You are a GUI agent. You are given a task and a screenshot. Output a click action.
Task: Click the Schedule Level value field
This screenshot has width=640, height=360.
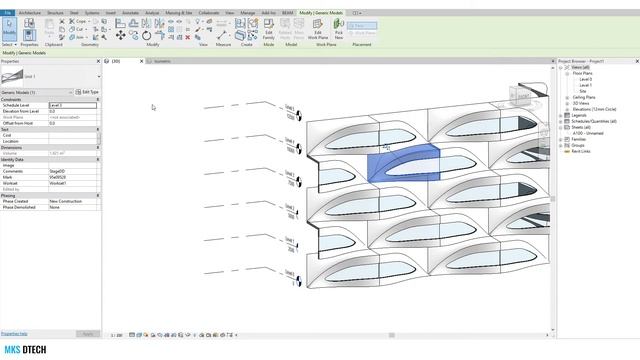tap(73, 105)
